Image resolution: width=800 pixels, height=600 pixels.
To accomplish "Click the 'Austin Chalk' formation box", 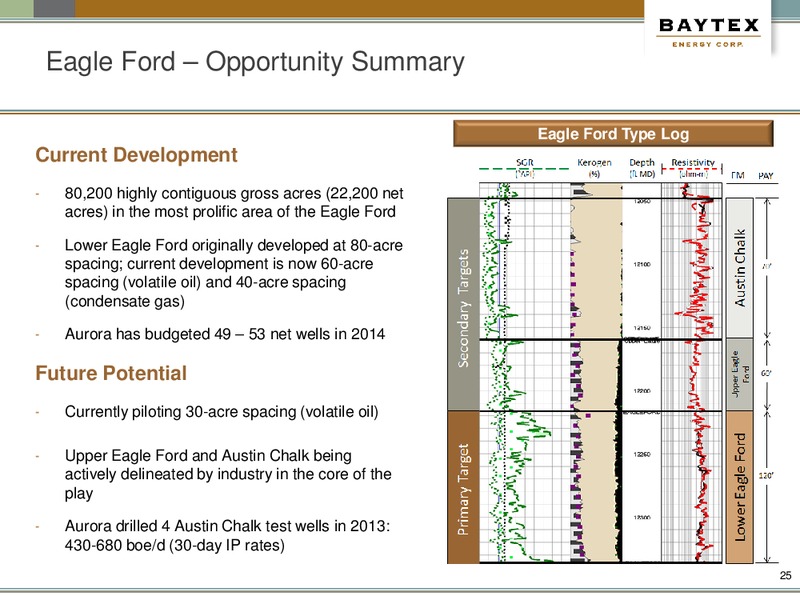I will [739, 268].
